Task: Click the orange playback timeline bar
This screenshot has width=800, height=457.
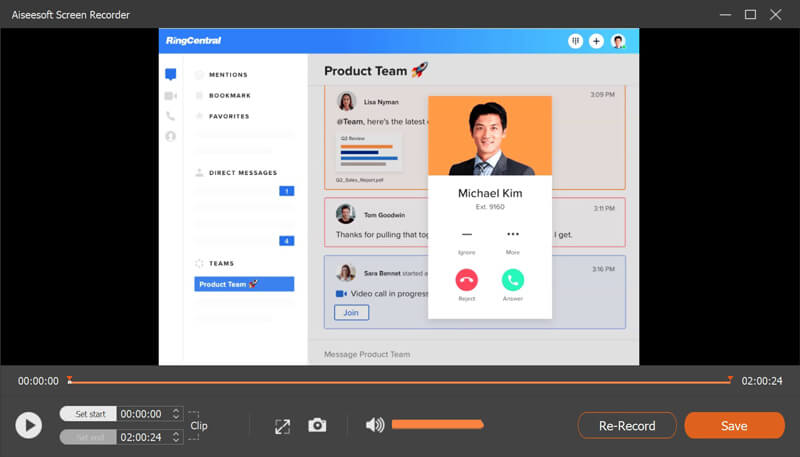Action: click(399, 382)
